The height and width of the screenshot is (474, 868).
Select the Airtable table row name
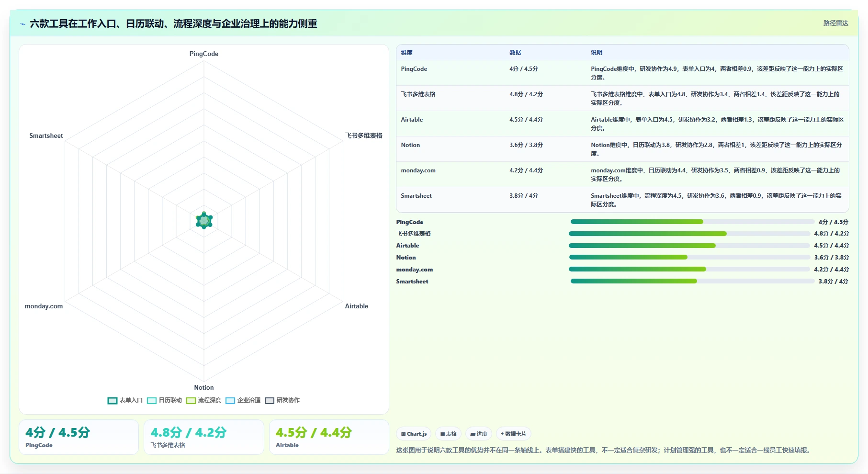click(x=412, y=120)
